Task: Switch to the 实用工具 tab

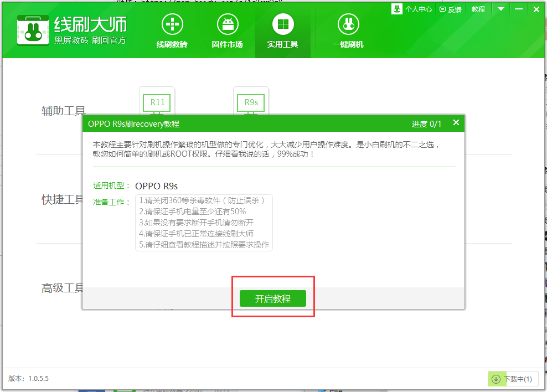Action: (x=283, y=30)
